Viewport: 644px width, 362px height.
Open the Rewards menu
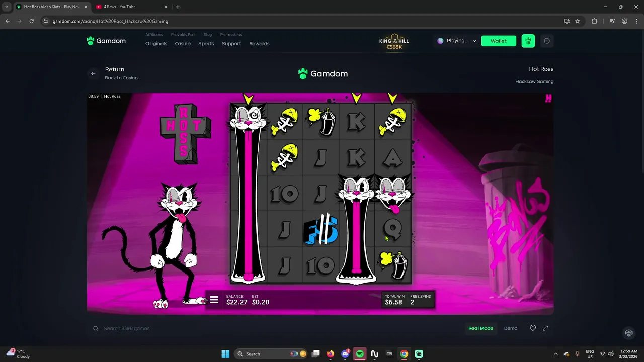click(x=259, y=44)
